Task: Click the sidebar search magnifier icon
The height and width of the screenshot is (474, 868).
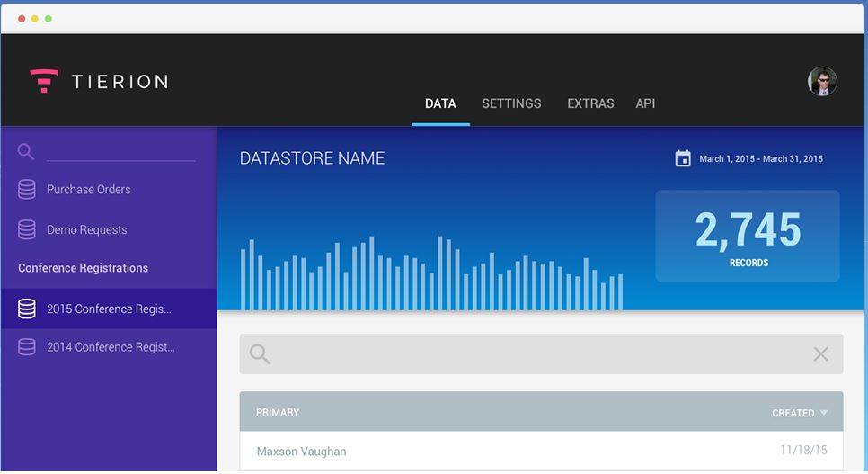Action: pyautogui.click(x=26, y=151)
